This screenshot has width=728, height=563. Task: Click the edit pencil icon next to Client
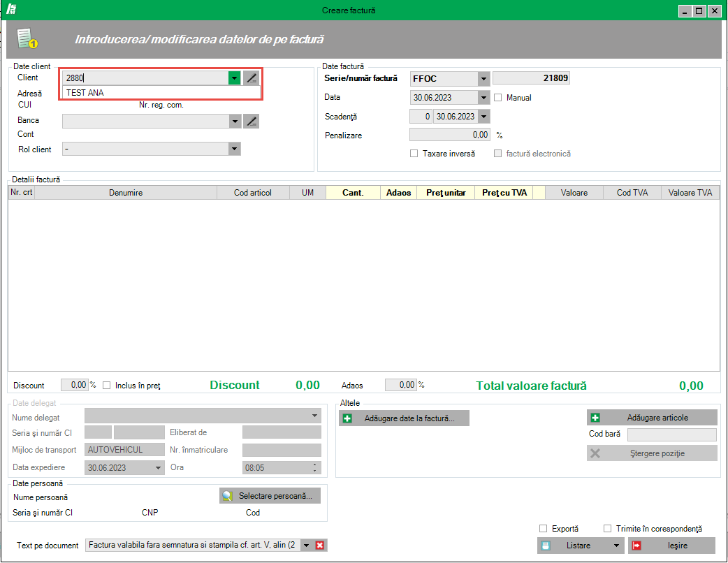tap(252, 78)
